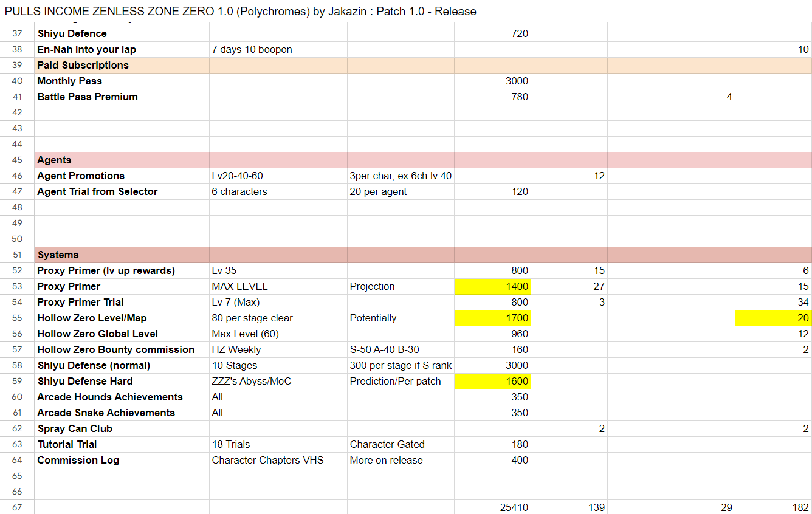The image size is (812, 514).
Task: Select the yellow-highlighted 1700 cell
Action: tap(492, 318)
